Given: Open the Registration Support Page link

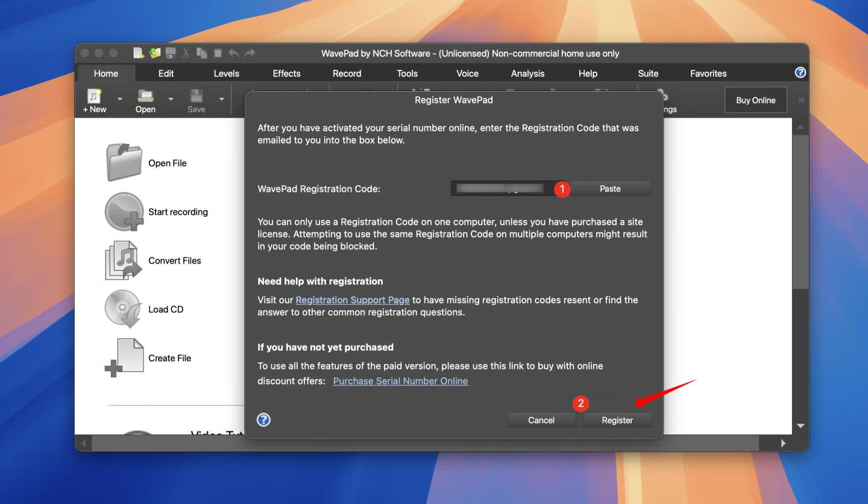Looking at the screenshot, I should [353, 300].
